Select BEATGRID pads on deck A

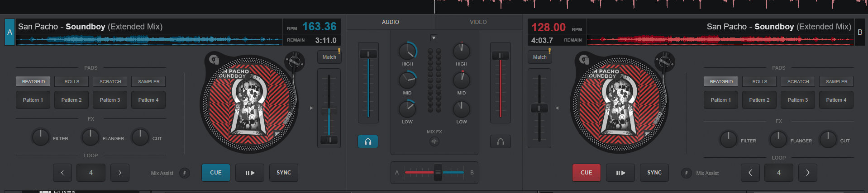33,82
